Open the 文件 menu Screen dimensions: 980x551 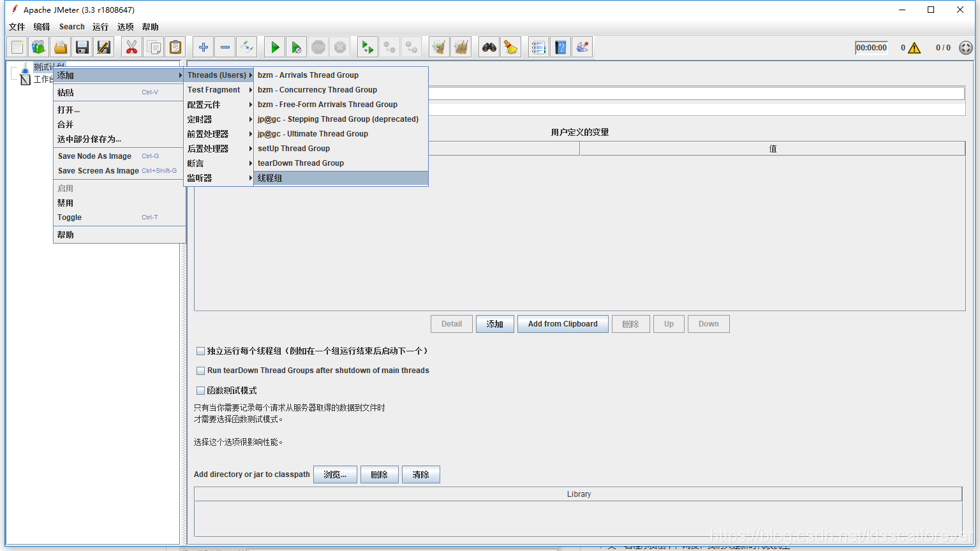tap(17, 27)
